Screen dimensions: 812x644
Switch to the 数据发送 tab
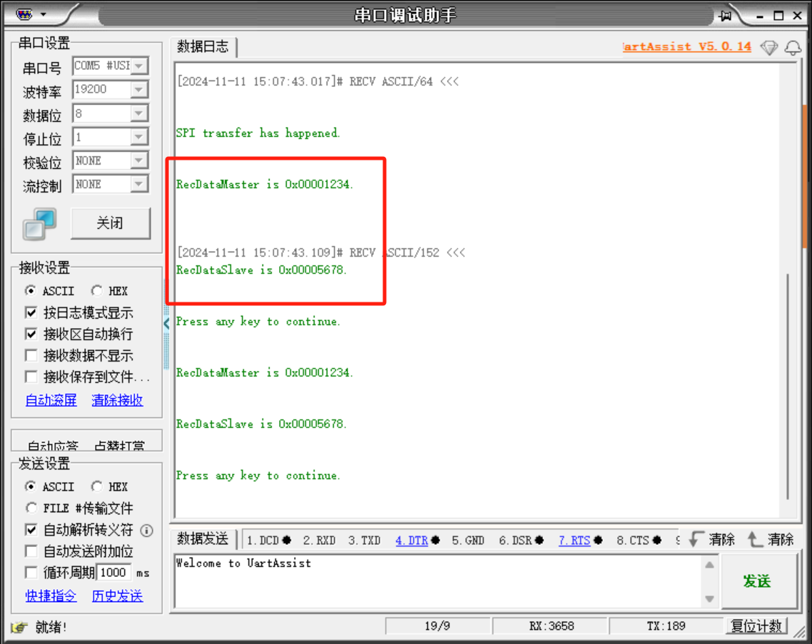pyautogui.click(x=203, y=539)
